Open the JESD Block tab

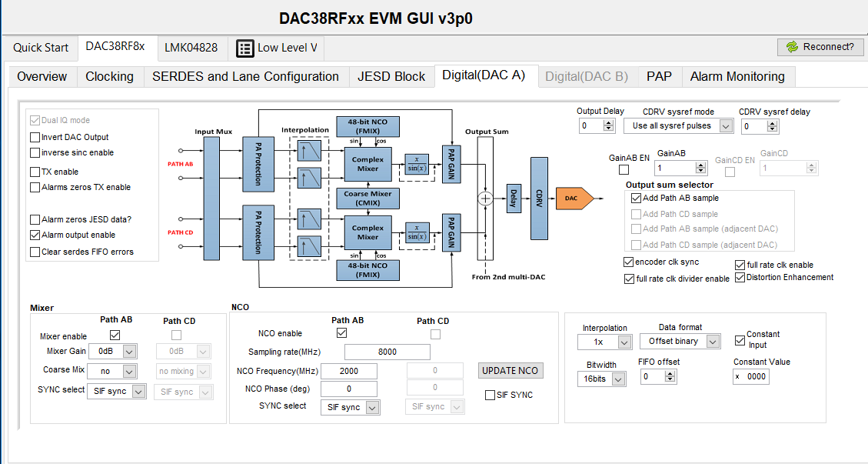(x=391, y=76)
